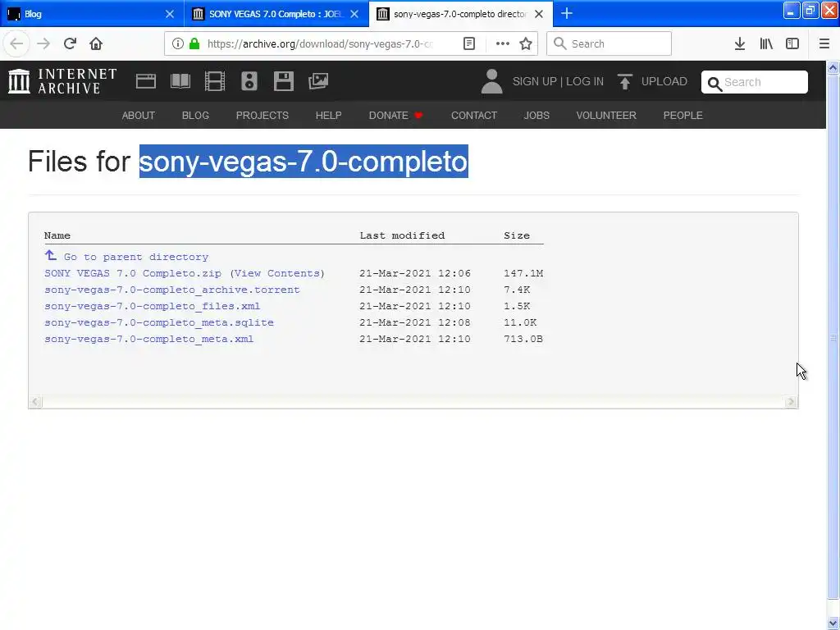Open JOBS in archive navigation
Image resolution: width=840 pixels, height=630 pixels.
click(x=536, y=115)
